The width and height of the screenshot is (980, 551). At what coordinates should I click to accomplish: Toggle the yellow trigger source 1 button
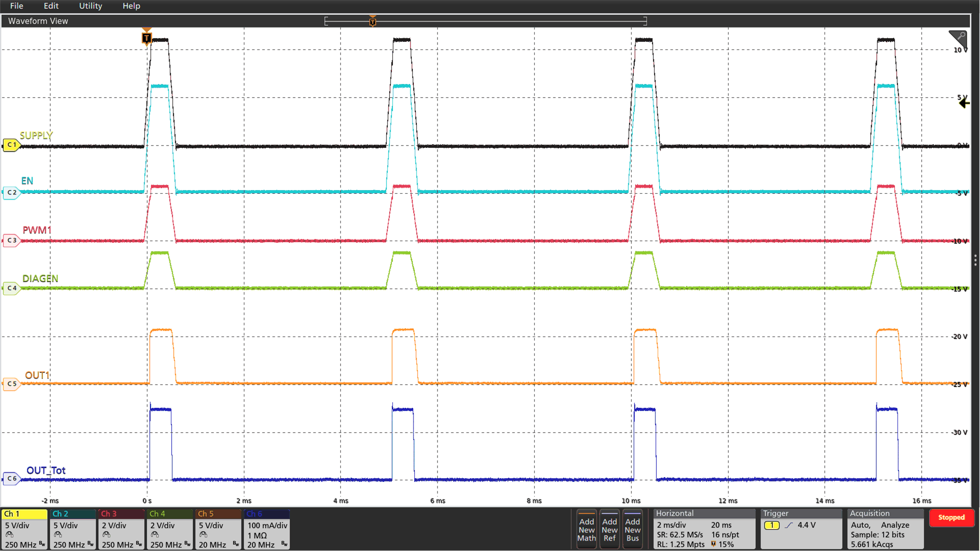click(x=772, y=525)
